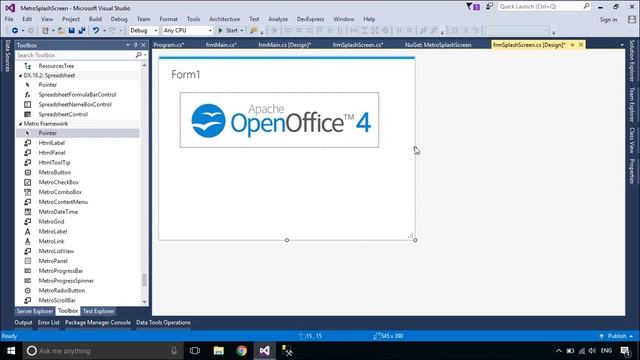This screenshot has width=640, height=360.
Task: Click the Toolbox search magnifier icon
Action: pos(138,55)
